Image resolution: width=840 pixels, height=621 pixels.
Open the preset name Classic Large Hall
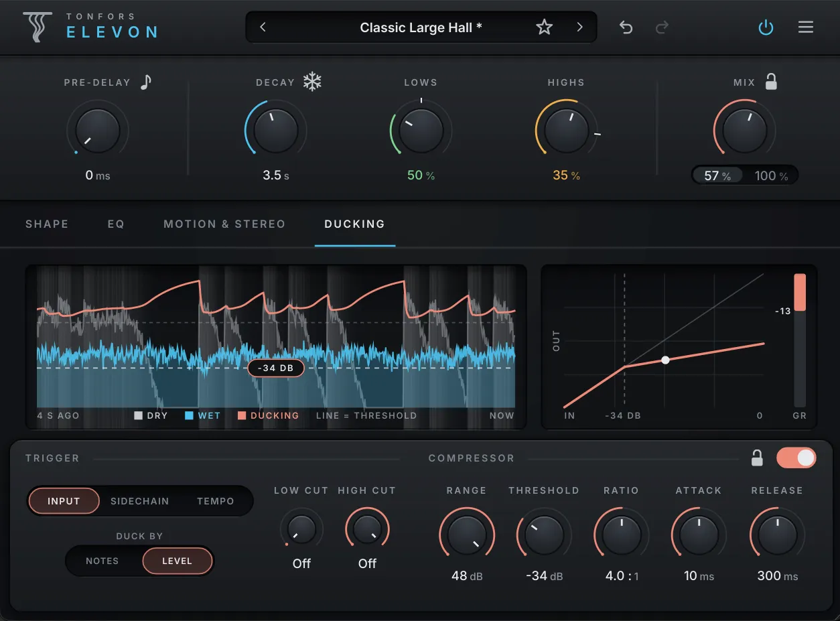421,27
